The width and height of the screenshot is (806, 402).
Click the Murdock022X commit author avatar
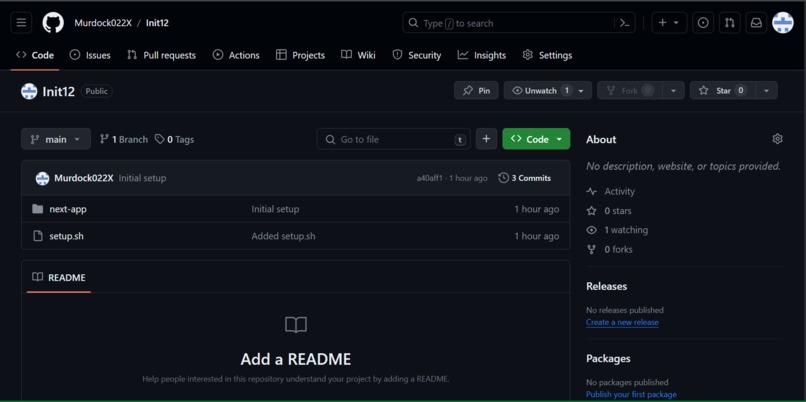point(42,178)
